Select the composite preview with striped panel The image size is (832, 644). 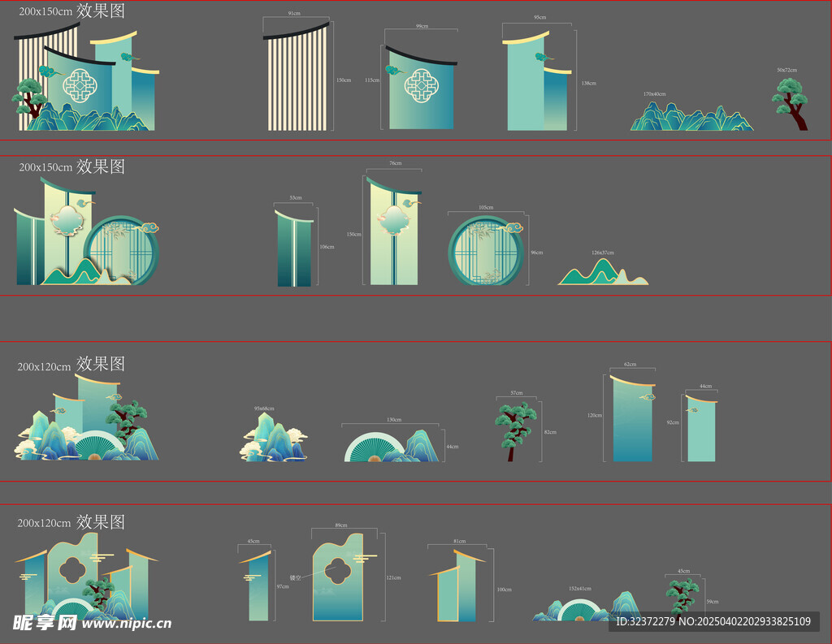click(x=85, y=77)
